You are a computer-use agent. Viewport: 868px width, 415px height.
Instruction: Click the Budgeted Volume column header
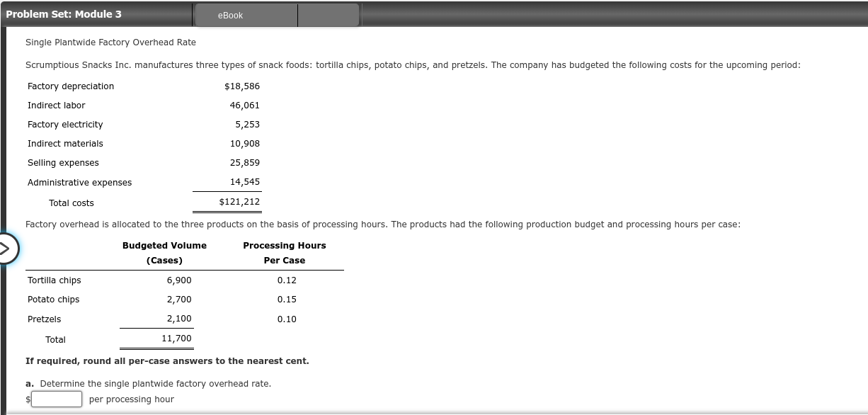164,245
